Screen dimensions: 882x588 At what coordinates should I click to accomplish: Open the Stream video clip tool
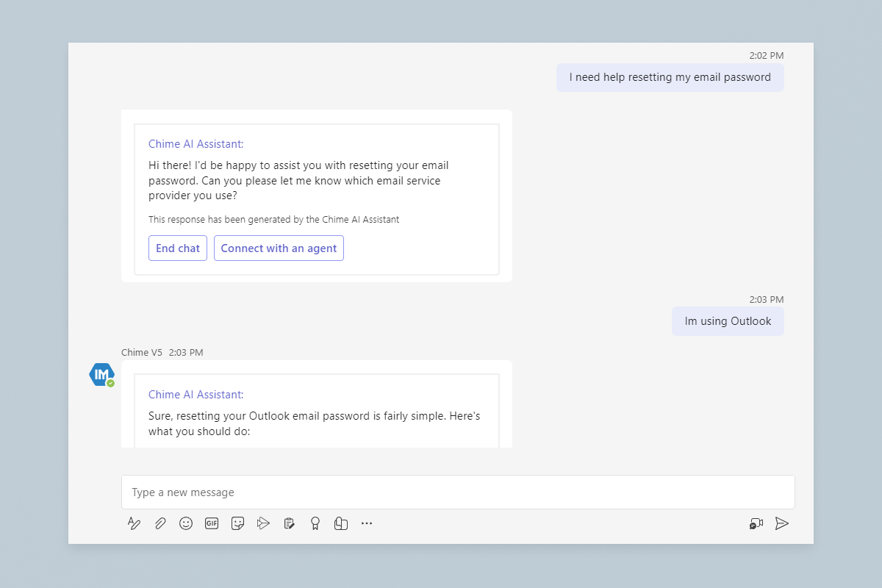pos(263,523)
